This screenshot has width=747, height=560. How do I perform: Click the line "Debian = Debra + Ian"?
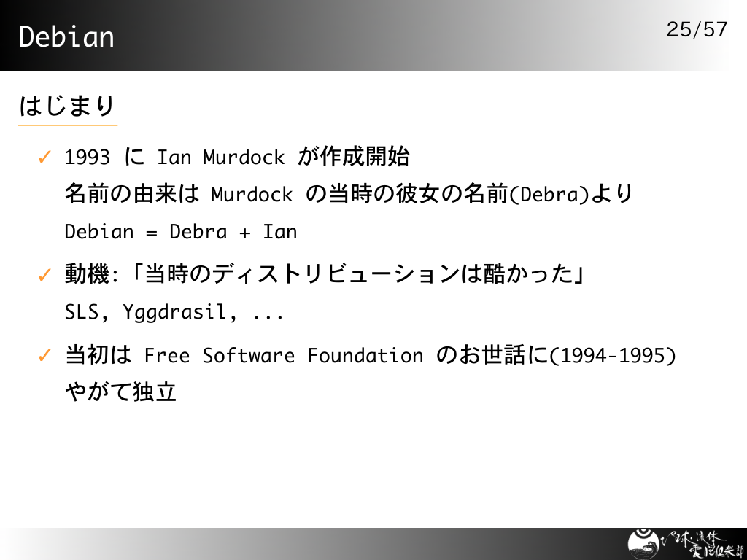pyautogui.click(x=181, y=232)
